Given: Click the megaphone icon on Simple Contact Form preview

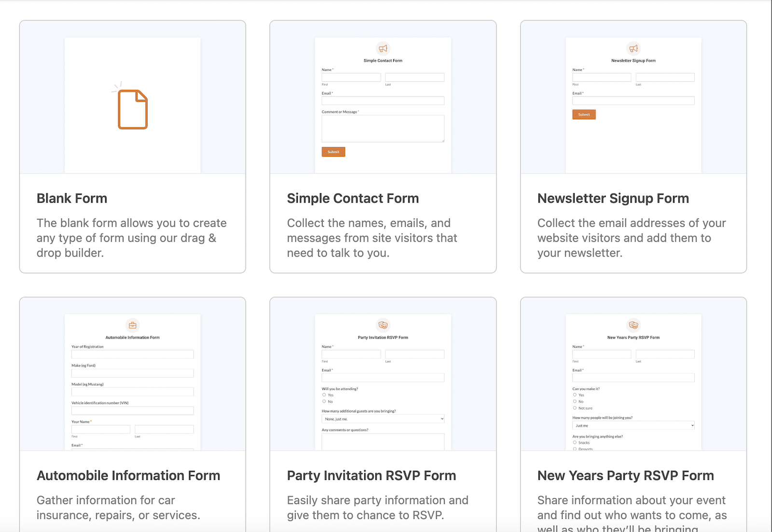Looking at the screenshot, I should pos(383,49).
